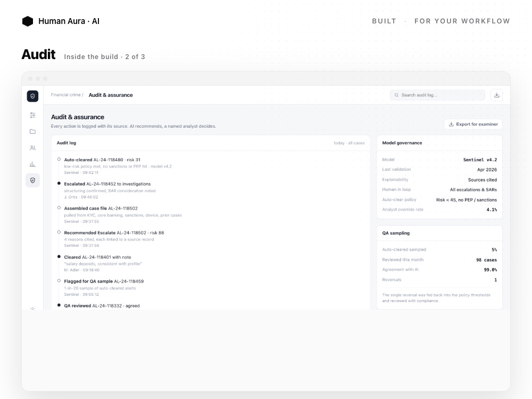Select the Flagged for QA sample AL-24-118459 entry
This screenshot has width=532, height=399.
coord(104,288)
